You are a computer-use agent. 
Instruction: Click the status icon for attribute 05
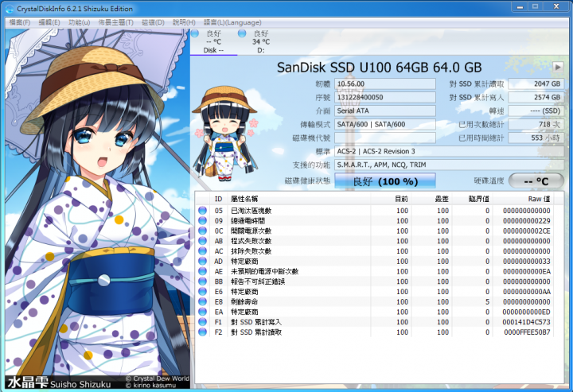tap(202, 211)
